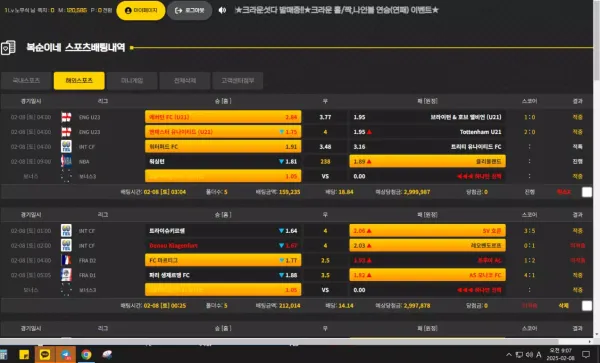Open Telegram from the taskbar
Image resolution: width=600 pixels, height=363 pixels.
[x=66, y=355]
